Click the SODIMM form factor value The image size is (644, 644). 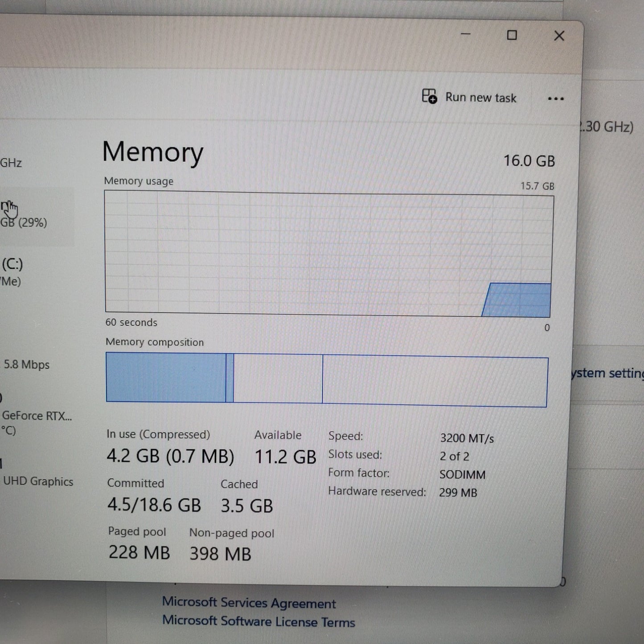(462, 475)
